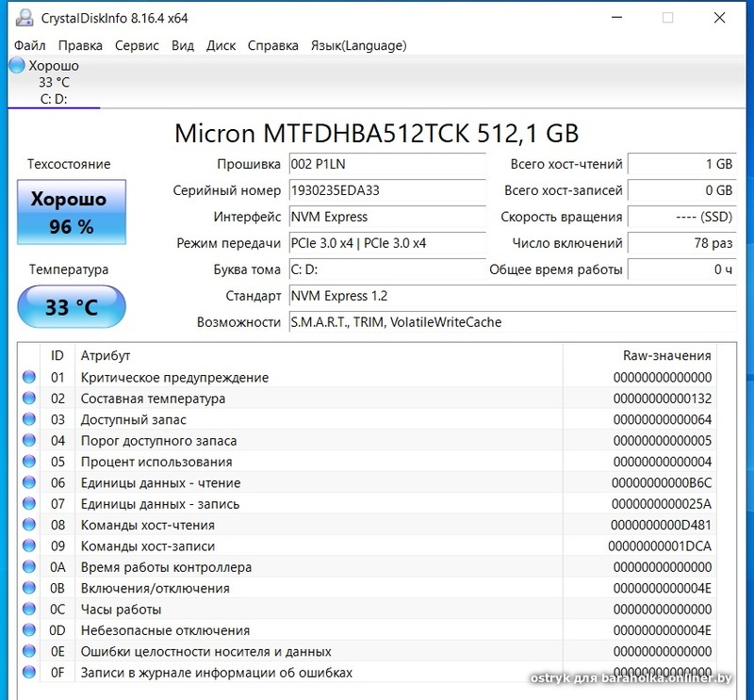The image size is (754, 700).
Task: Click status orb for Доступный запас row
Action: pyautogui.click(x=29, y=419)
